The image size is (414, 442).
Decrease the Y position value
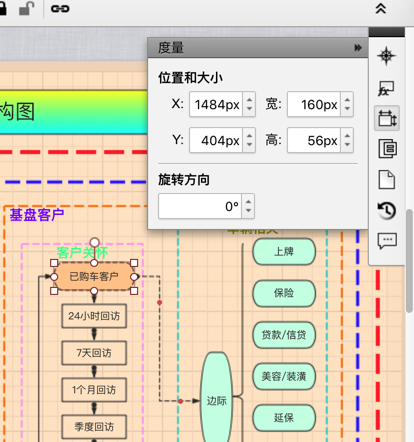click(249, 145)
